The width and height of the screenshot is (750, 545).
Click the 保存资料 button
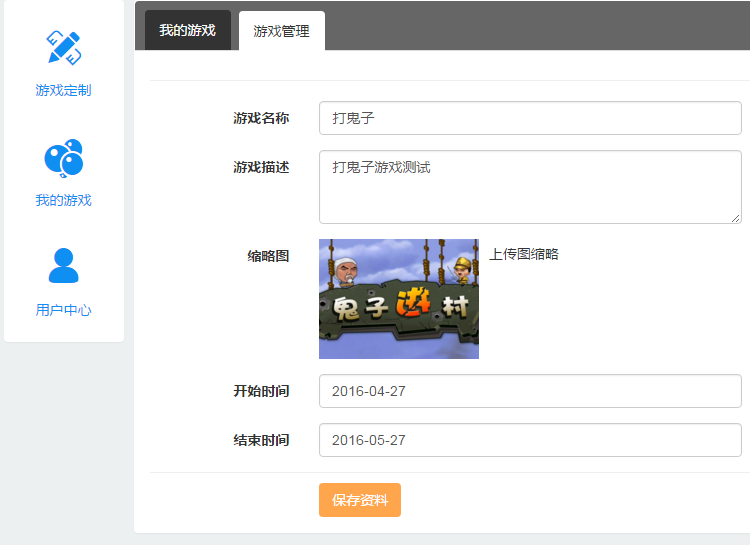[x=360, y=500]
